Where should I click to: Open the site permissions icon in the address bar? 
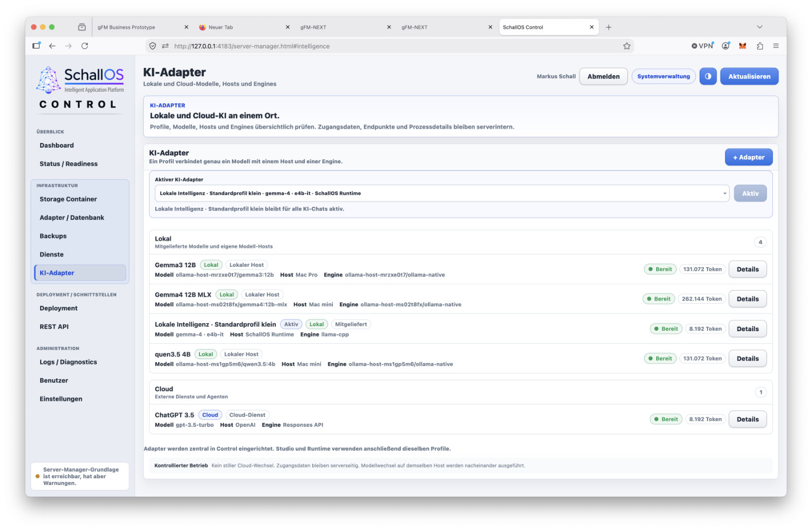click(165, 46)
